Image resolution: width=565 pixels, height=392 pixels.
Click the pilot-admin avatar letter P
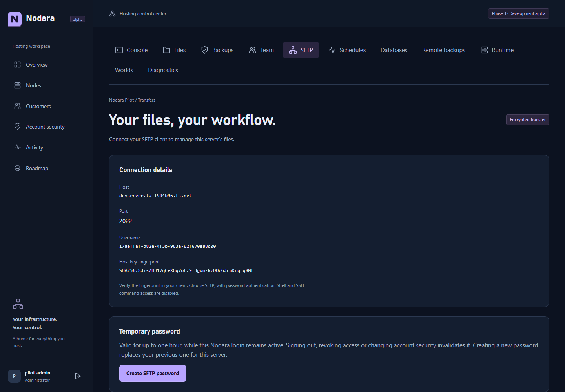(14, 376)
